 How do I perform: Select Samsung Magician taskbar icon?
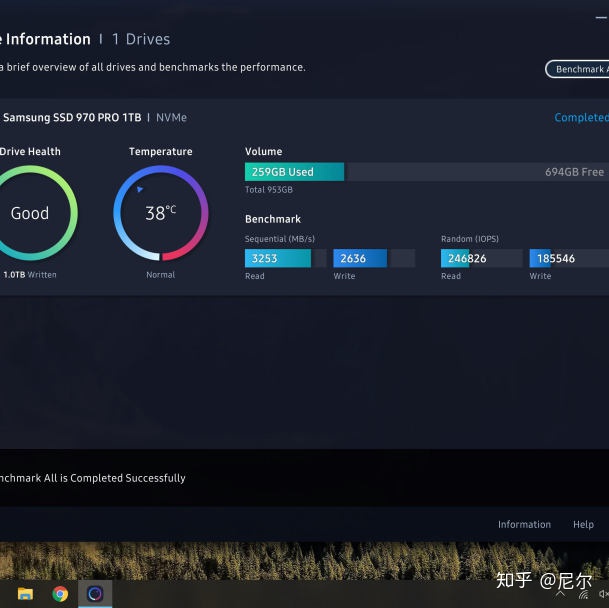pyautogui.click(x=95, y=594)
